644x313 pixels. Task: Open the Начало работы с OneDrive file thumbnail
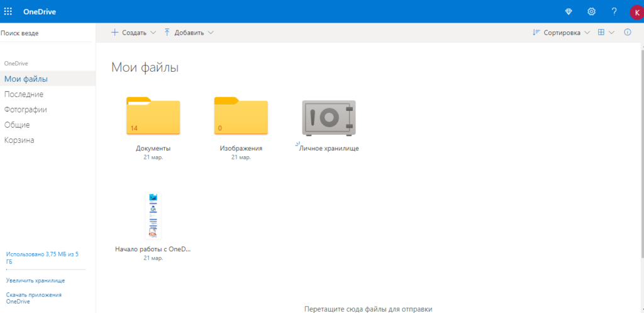point(153,216)
